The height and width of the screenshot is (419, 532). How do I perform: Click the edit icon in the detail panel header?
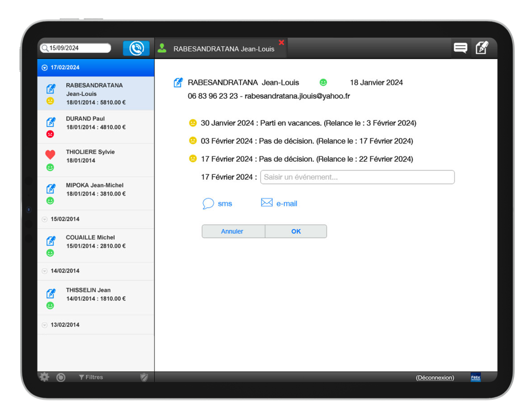[x=178, y=83]
